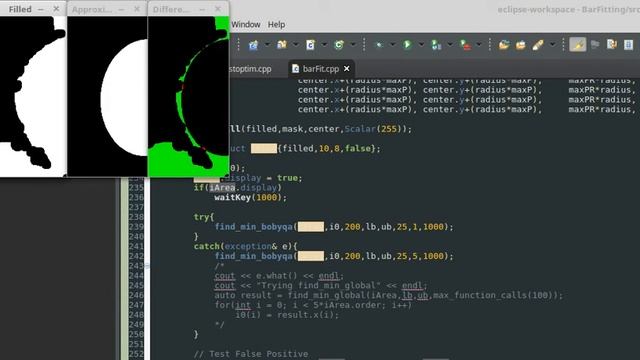Click "find_min_bobyqa" on line 239
640x360 pixels.
tap(254, 227)
